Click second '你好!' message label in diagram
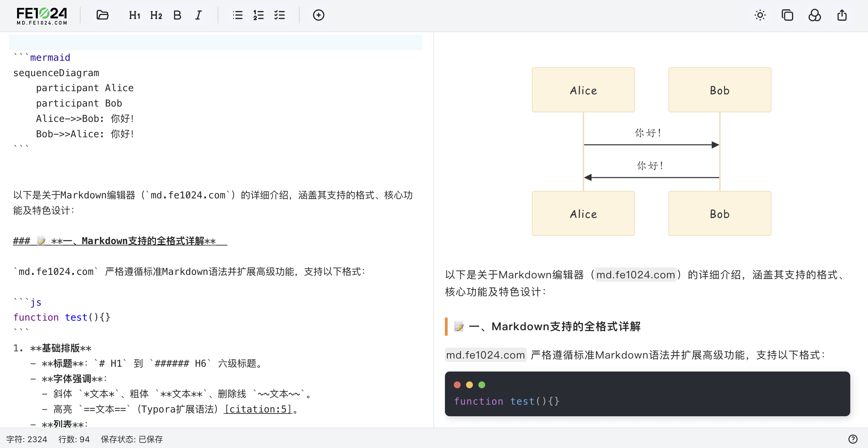This screenshot has height=448, width=868. [x=650, y=165]
